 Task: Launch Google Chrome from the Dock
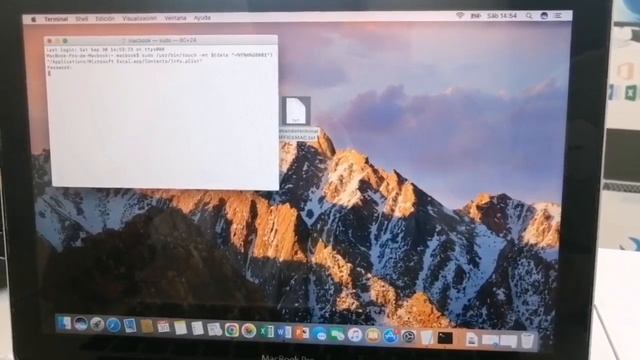pos(231,330)
